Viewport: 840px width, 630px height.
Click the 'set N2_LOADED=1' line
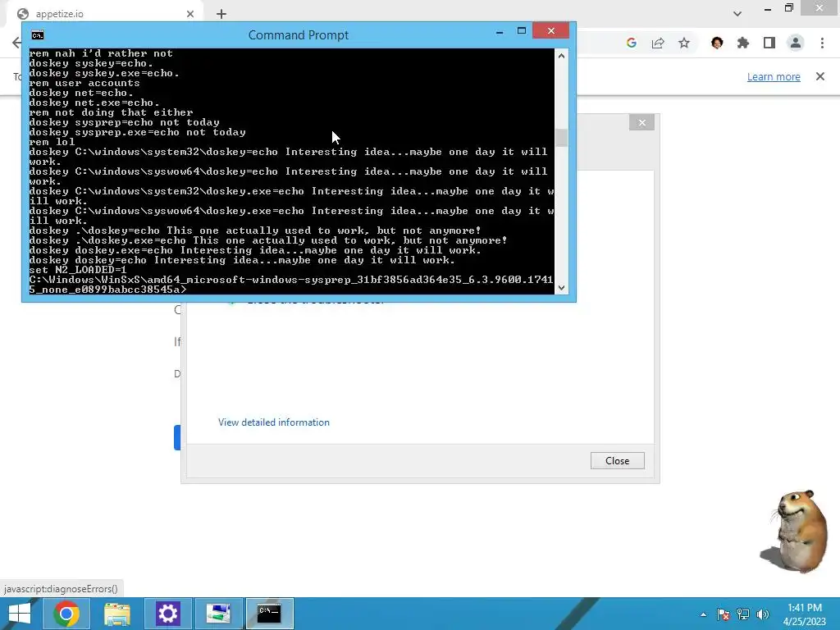tap(78, 270)
